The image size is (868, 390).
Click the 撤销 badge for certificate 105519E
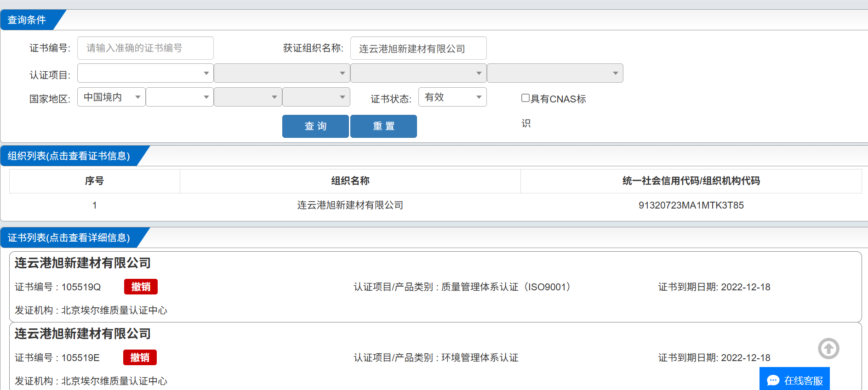(x=140, y=357)
